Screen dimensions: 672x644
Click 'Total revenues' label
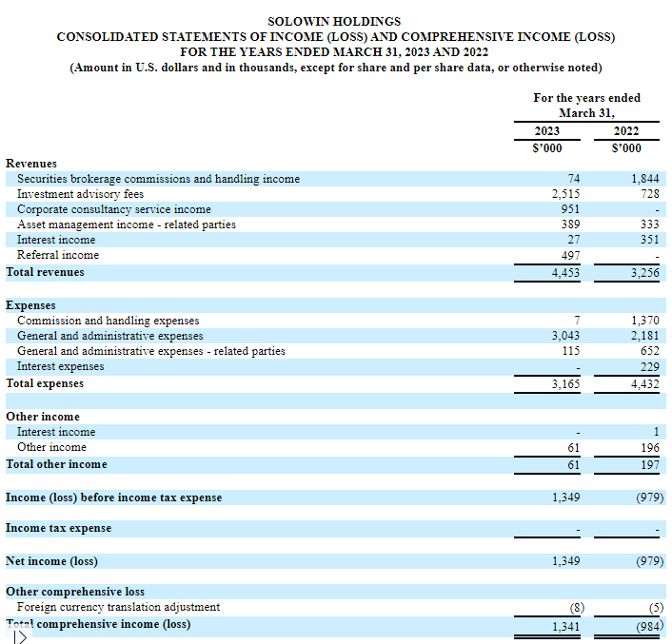(x=45, y=272)
